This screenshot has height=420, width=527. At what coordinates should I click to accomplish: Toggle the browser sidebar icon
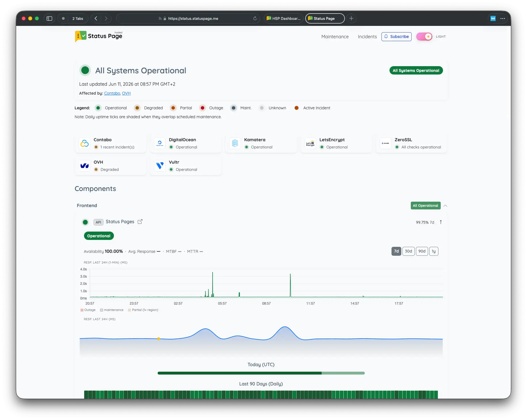pos(49,18)
